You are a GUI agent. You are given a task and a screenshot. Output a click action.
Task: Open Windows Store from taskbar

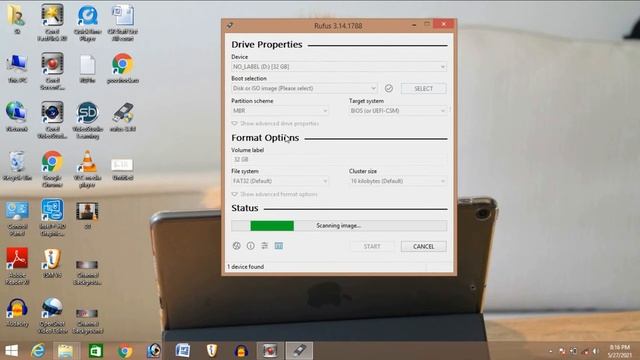tap(96, 351)
